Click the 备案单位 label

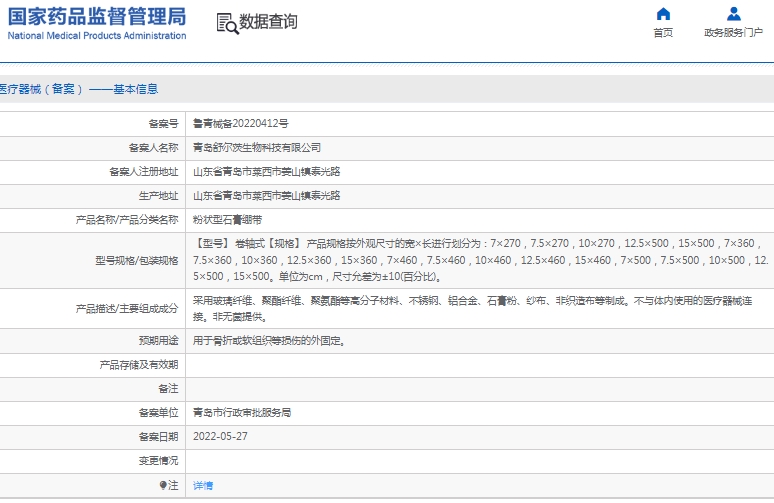158,413
